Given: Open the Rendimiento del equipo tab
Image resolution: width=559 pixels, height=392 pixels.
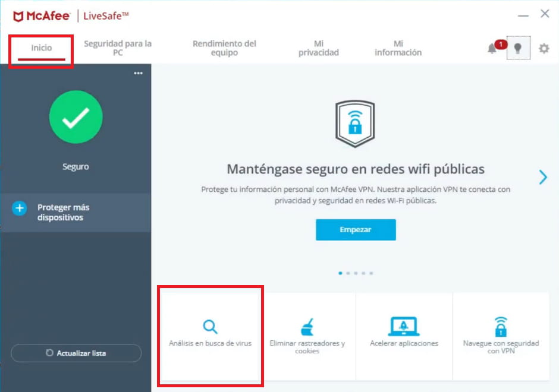Looking at the screenshot, I should tap(224, 48).
